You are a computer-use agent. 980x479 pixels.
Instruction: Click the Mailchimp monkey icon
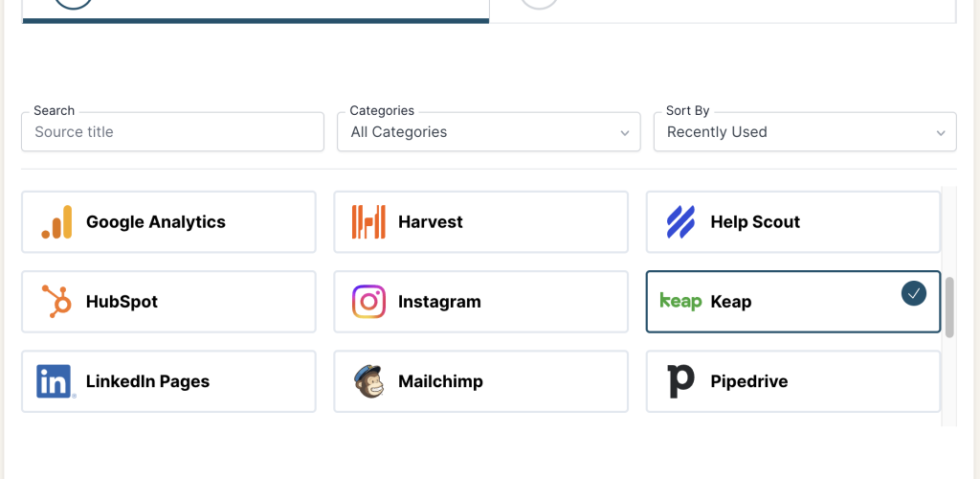tap(368, 381)
